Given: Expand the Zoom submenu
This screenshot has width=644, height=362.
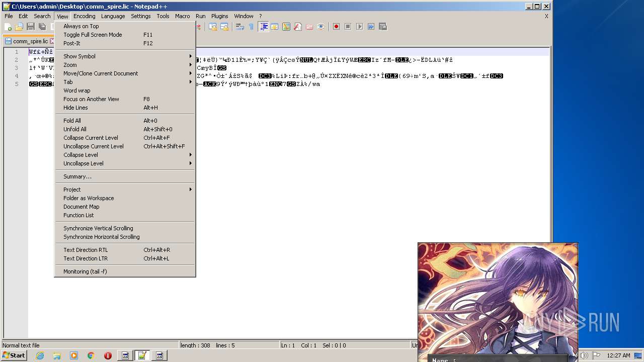Looking at the screenshot, I should click(125, 65).
